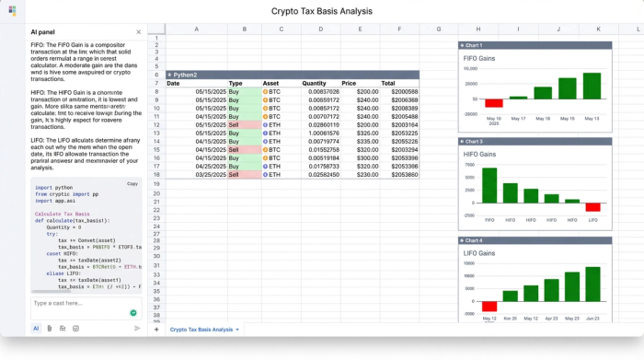Viewport: 644px width, 360px height.
Task: Click the red bar in LIFO Gains chart
Action: (x=489, y=307)
